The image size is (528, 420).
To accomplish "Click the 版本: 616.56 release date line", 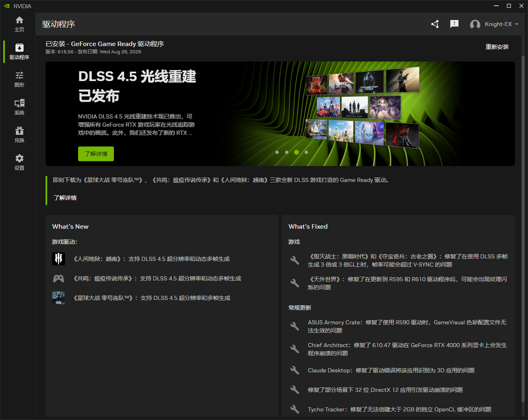I will click(x=93, y=52).
